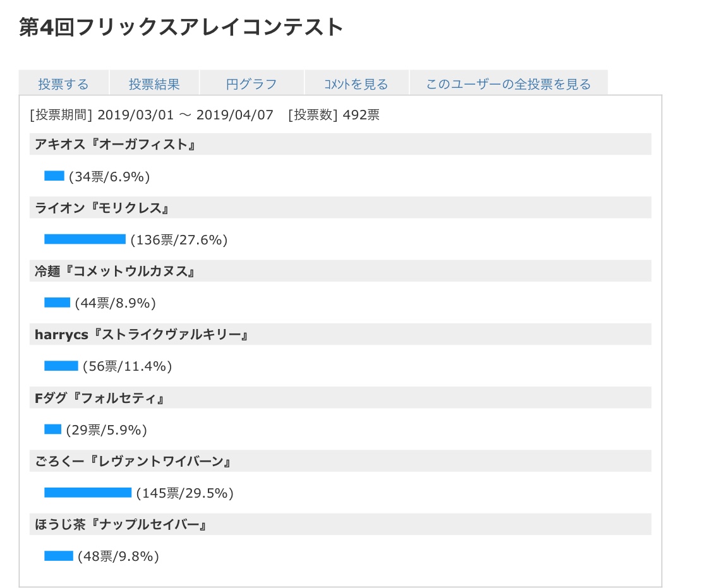The width and height of the screenshot is (712, 588).
Task: Select the 円グラフ tab
Action: tap(251, 84)
